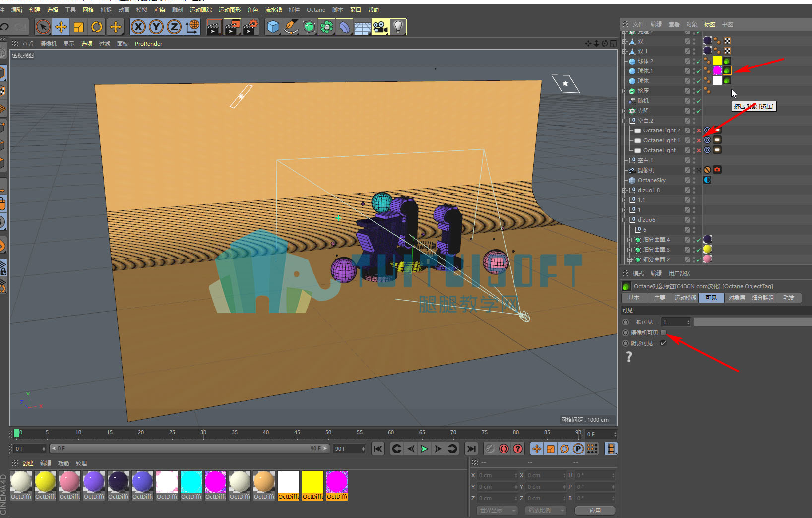This screenshot has height=518, width=812.
Task: Render the active view clapperboard icon
Action: [x=214, y=27]
